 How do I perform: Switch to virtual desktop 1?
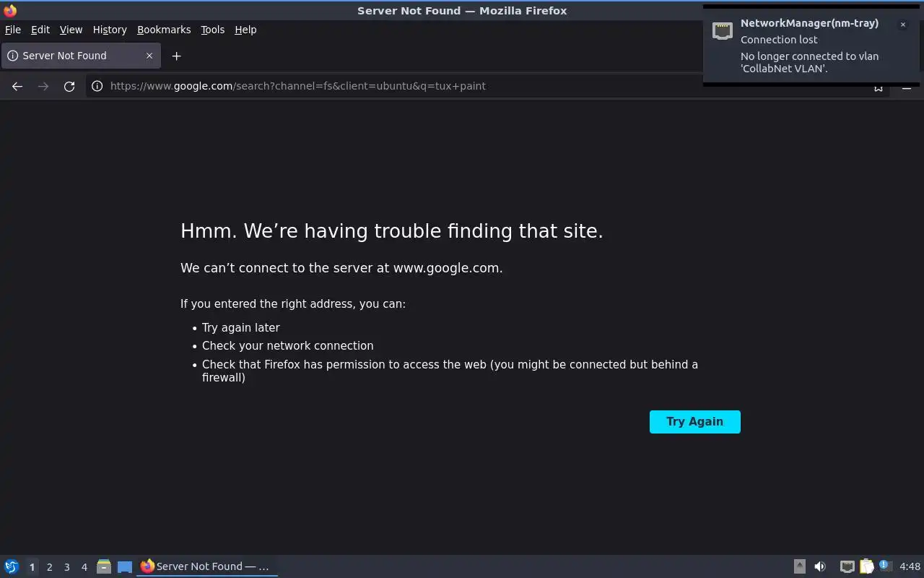tap(32, 567)
